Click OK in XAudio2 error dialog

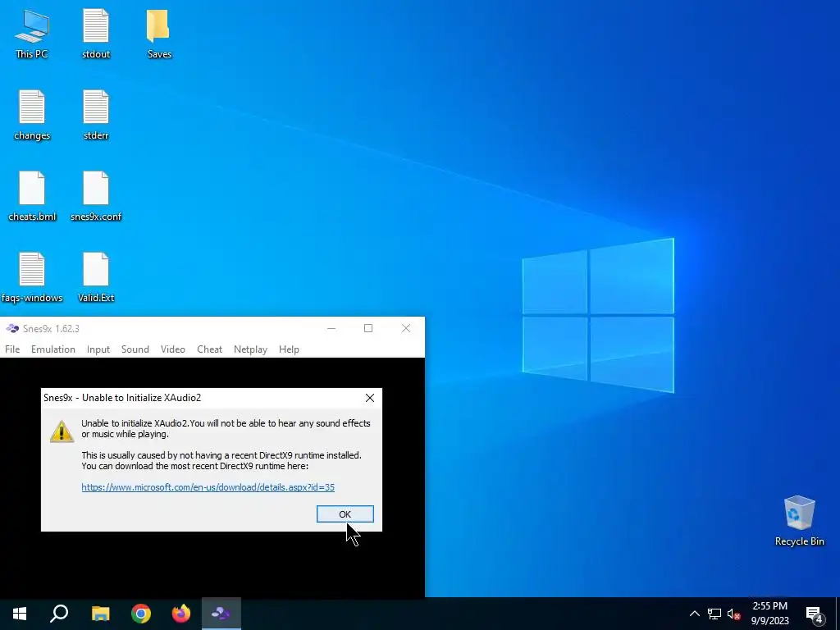345,514
